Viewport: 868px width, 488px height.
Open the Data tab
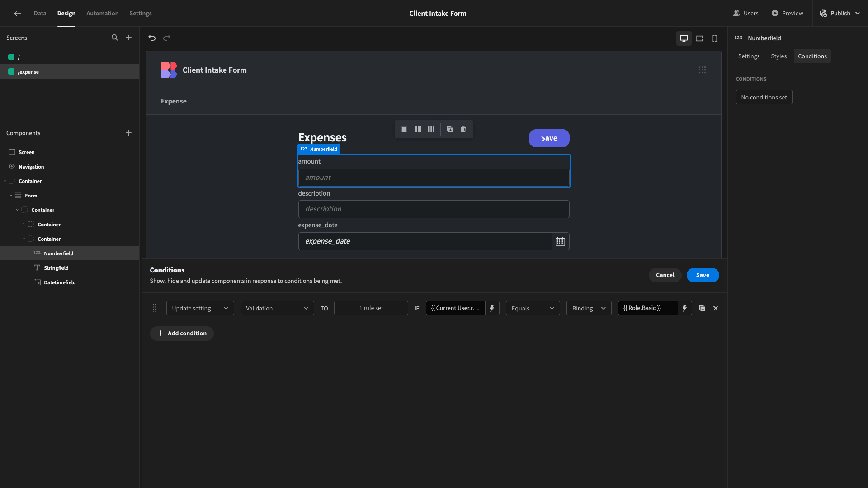point(40,14)
